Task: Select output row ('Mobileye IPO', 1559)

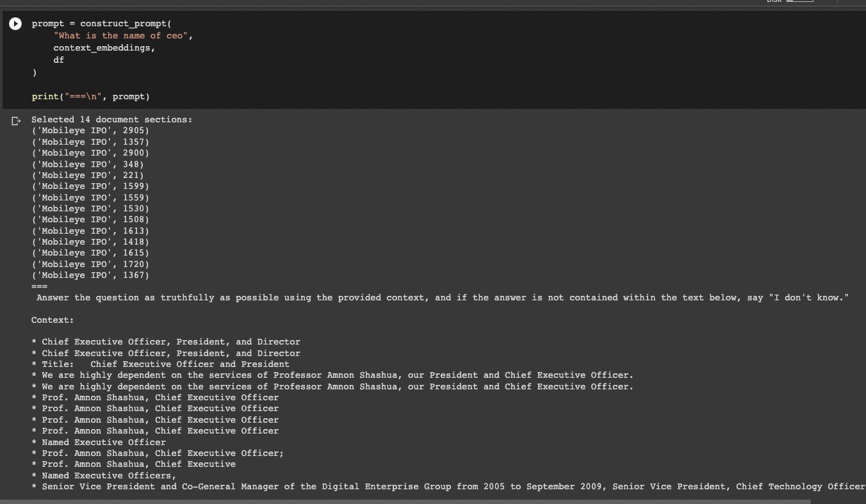Action: [90, 197]
